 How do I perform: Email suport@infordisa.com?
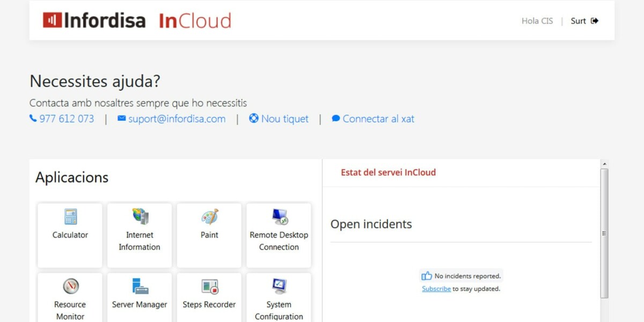click(x=177, y=119)
